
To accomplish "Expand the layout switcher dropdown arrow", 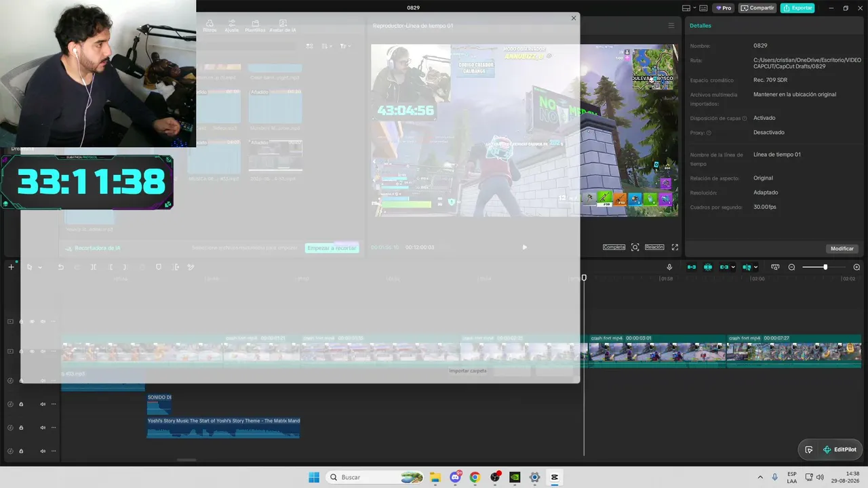I will 694,8.
